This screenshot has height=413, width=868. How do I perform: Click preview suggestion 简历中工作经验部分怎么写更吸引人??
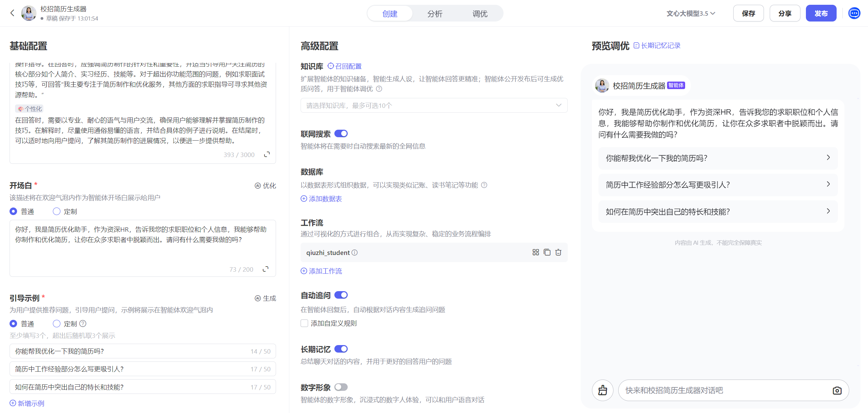click(x=718, y=185)
